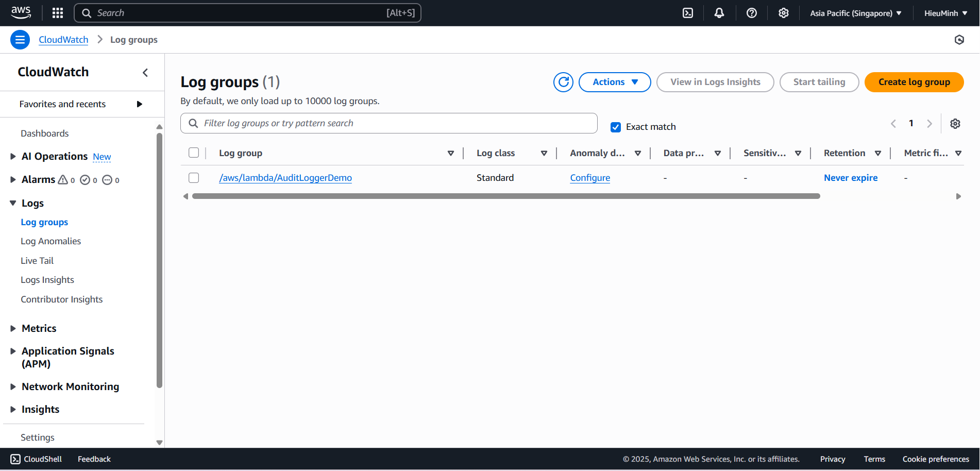Expand the Application Signals (APM) section

[x=13, y=351]
